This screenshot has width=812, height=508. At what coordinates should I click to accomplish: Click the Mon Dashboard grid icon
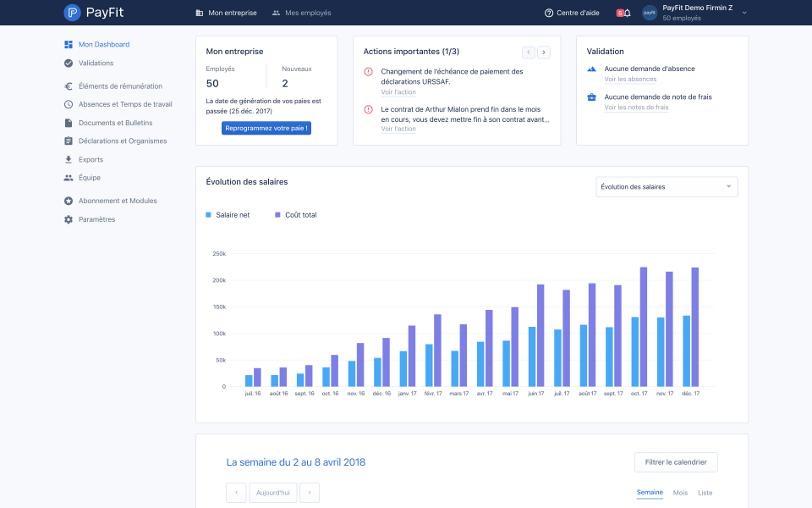(x=69, y=45)
